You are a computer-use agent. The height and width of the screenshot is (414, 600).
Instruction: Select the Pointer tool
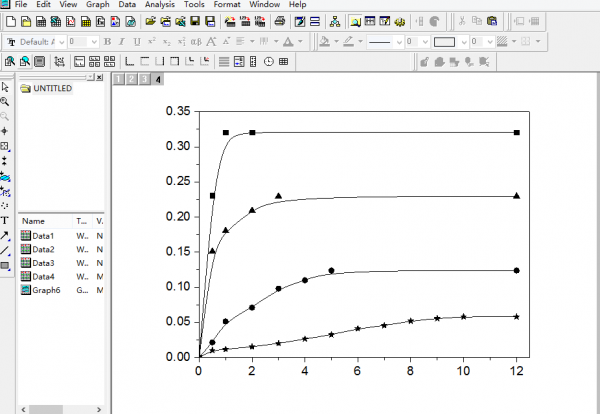tap(5, 87)
